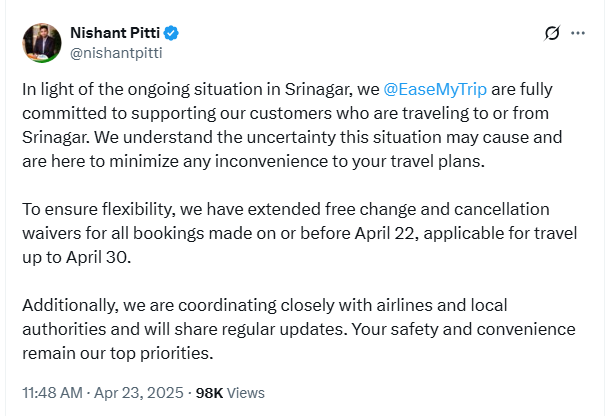The image size is (606, 416).
Task: Click the paragraph starting 'Additionally, we are'
Action: coord(299,329)
